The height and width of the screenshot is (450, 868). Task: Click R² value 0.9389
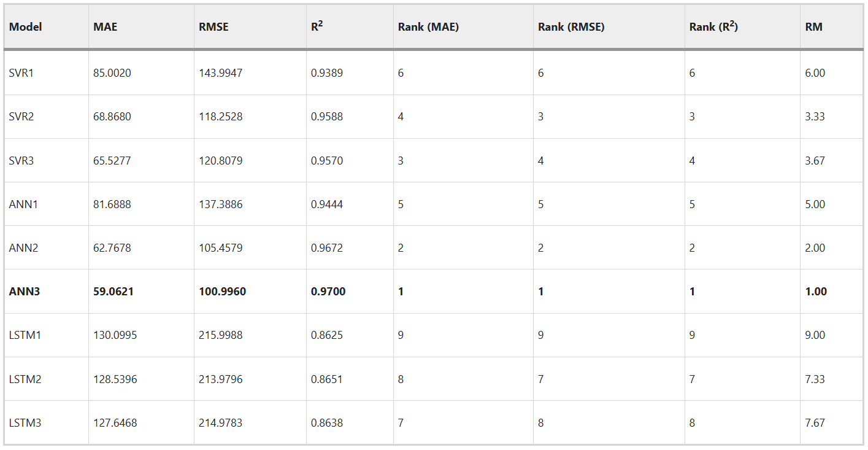tap(327, 73)
